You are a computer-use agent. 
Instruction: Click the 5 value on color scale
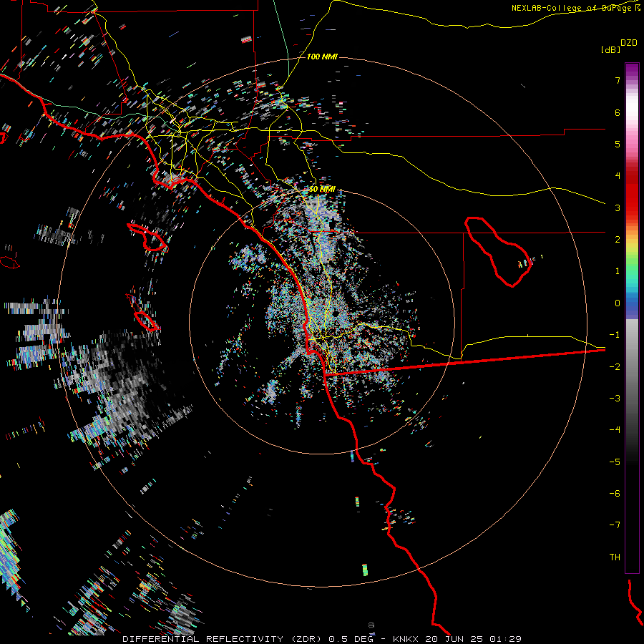pyautogui.click(x=618, y=144)
